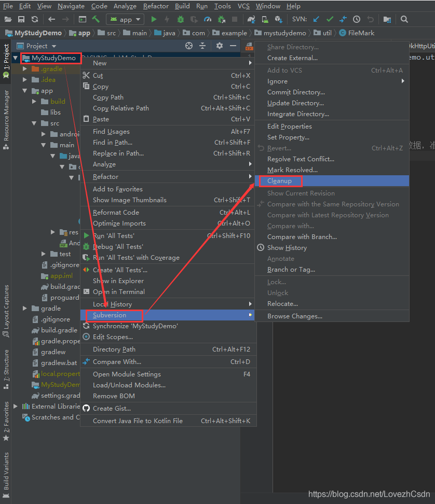This screenshot has height=504, width=435.
Task: Hide the Project panel with minimize icon
Action: coord(233,46)
